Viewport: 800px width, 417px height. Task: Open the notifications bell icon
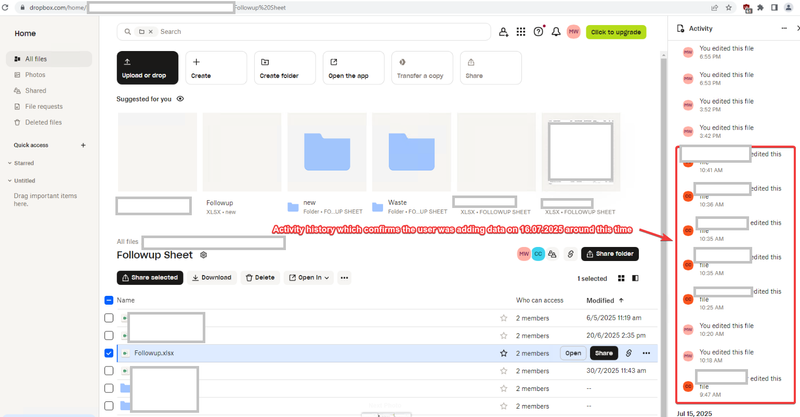coord(556,32)
